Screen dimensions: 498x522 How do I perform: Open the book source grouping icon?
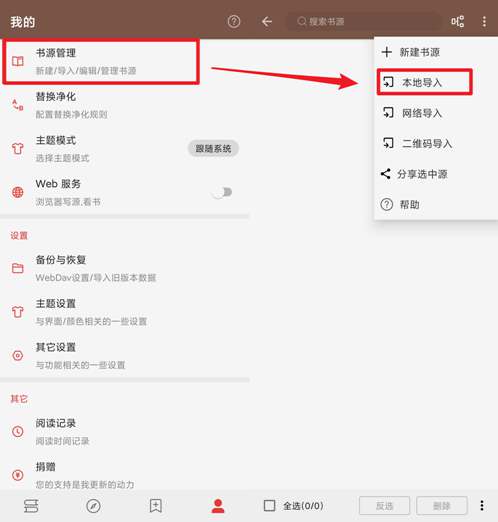pos(457,22)
